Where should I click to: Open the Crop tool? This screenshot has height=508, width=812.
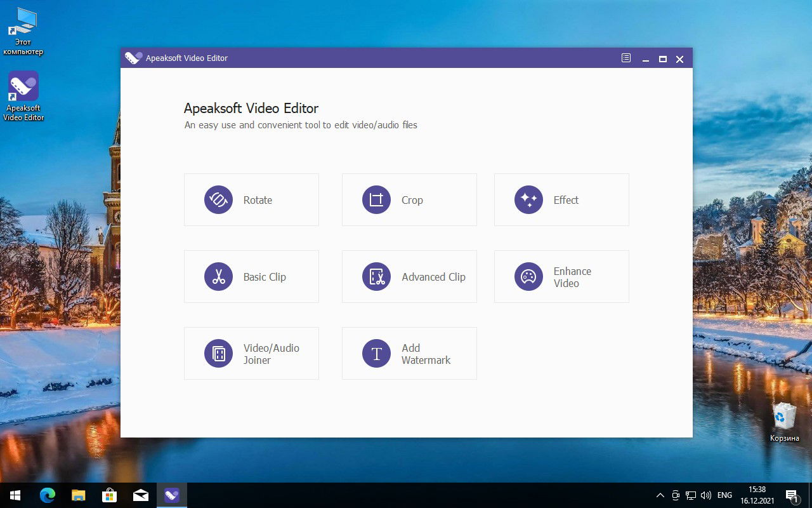pyautogui.click(x=409, y=199)
